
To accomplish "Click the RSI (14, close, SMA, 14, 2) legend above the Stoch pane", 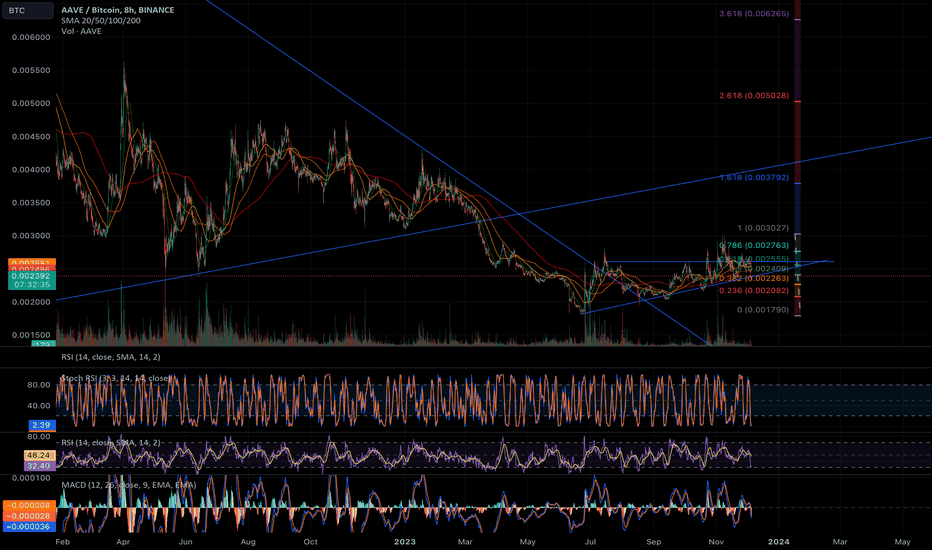I will 111,357.
